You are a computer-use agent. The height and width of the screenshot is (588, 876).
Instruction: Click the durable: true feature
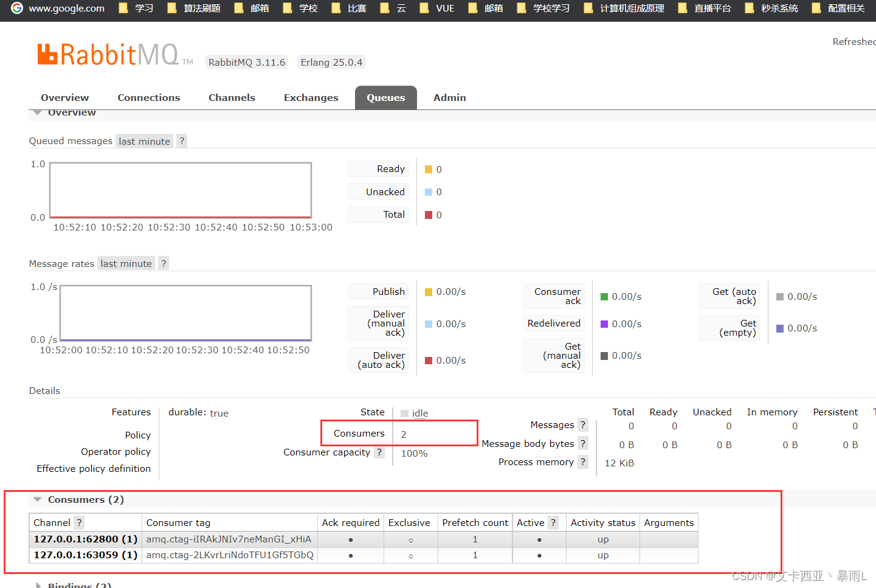199,413
